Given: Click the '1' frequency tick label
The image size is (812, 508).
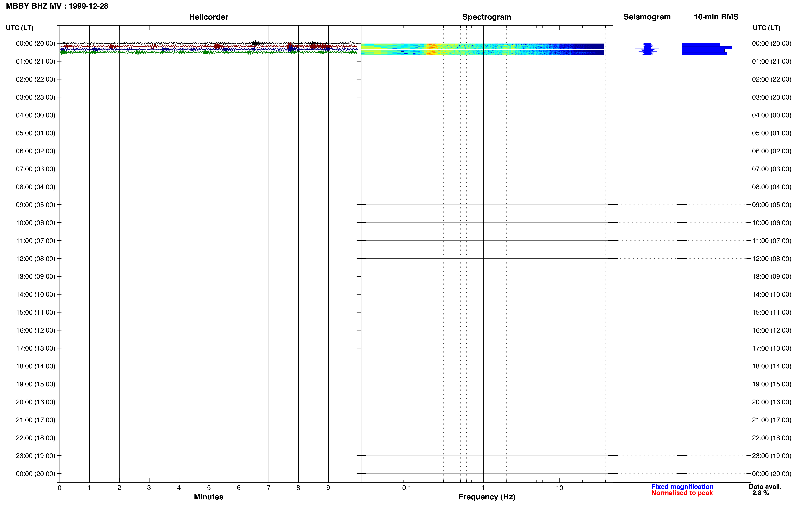Looking at the screenshot, I should (483, 487).
